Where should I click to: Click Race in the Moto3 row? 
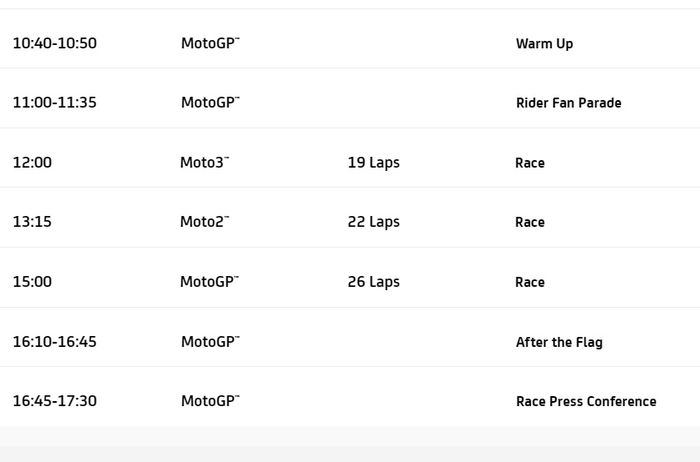click(530, 163)
